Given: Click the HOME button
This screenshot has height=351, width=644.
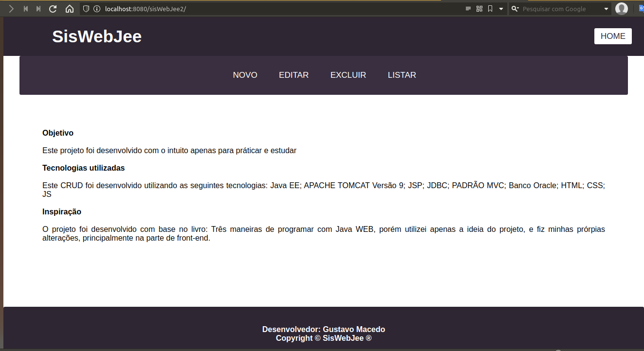Looking at the screenshot, I should (x=612, y=35).
